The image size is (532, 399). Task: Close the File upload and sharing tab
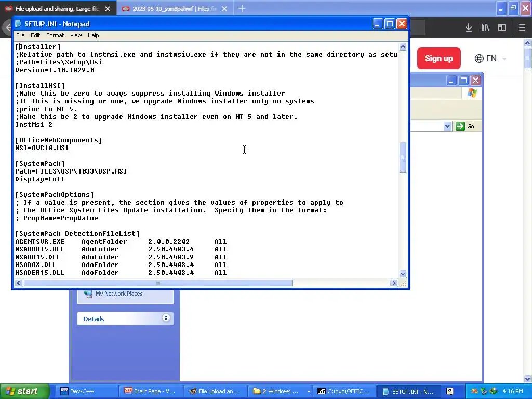coord(108,9)
